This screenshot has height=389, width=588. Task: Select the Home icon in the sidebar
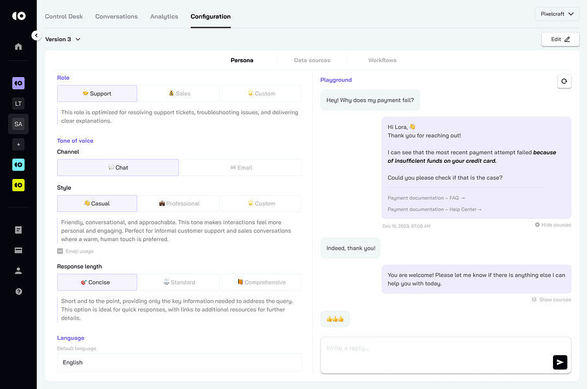point(18,47)
